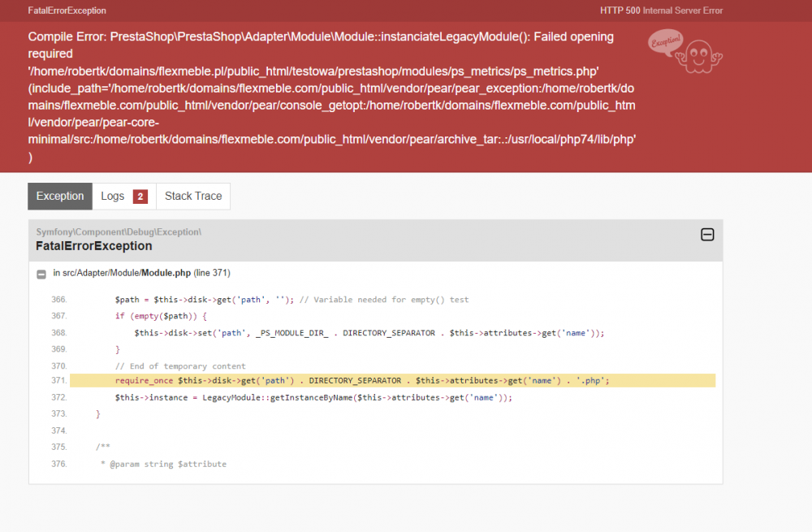Collapse the Module.php code snippet
The image size is (812, 532).
pyautogui.click(x=41, y=274)
